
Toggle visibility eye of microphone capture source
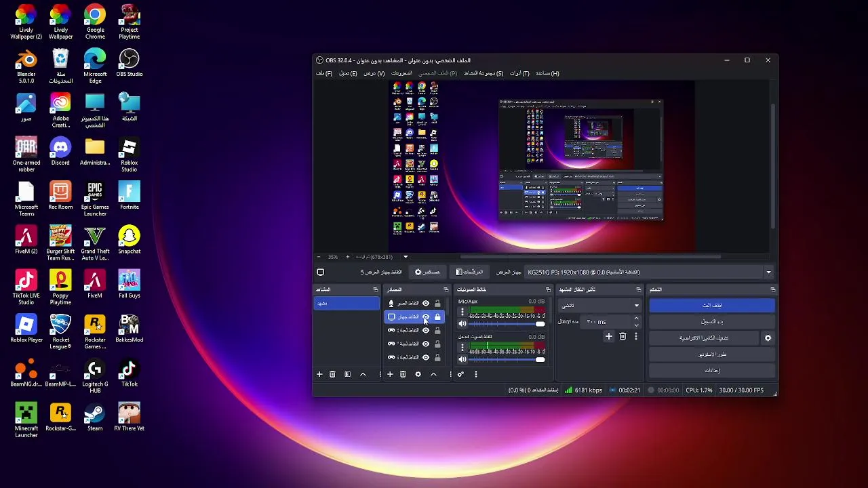tap(426, 304)
